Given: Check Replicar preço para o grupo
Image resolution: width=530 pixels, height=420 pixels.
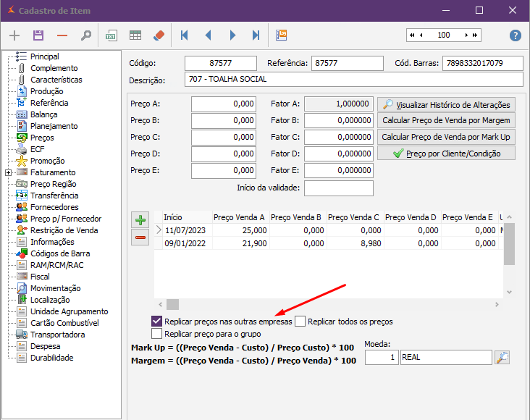Looking at the screenshot, I should 156,334.
